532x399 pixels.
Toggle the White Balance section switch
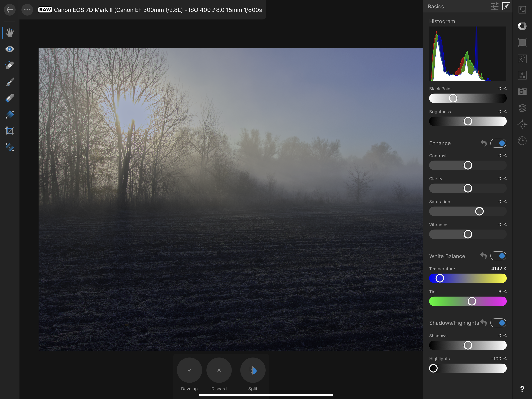(x=498, y=256)
